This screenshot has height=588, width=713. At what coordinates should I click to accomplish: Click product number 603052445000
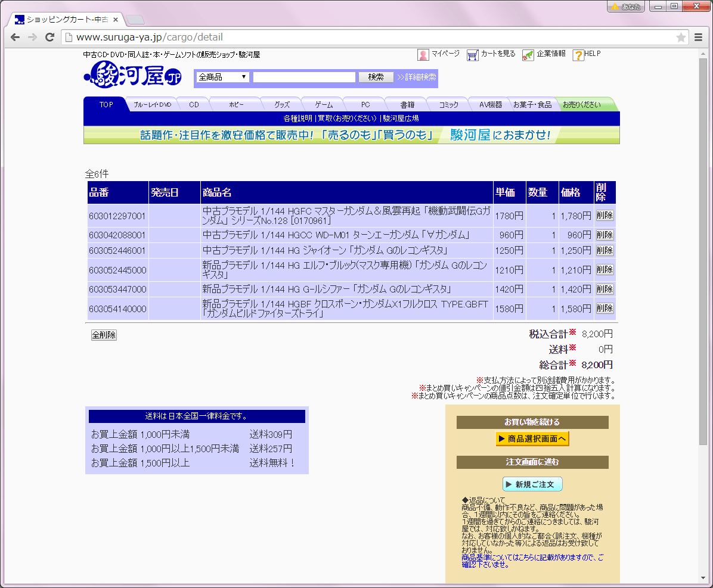[x=117, y=270]
